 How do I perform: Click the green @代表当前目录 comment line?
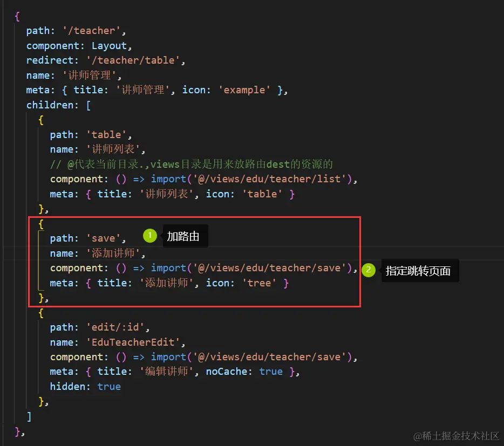coord(192,164)
